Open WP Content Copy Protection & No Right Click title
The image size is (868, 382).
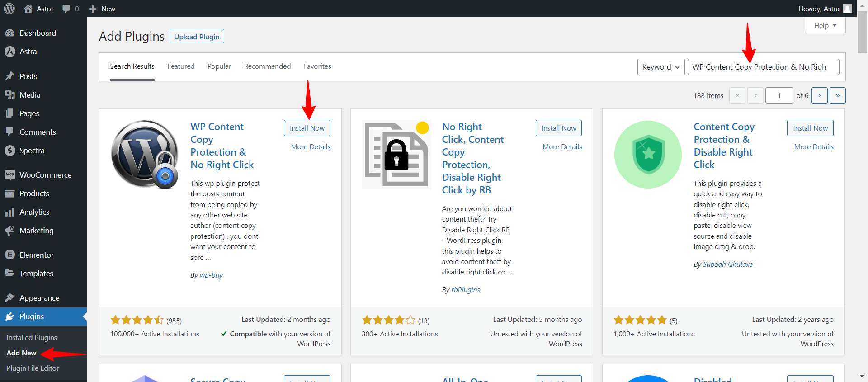pos(222,146)
